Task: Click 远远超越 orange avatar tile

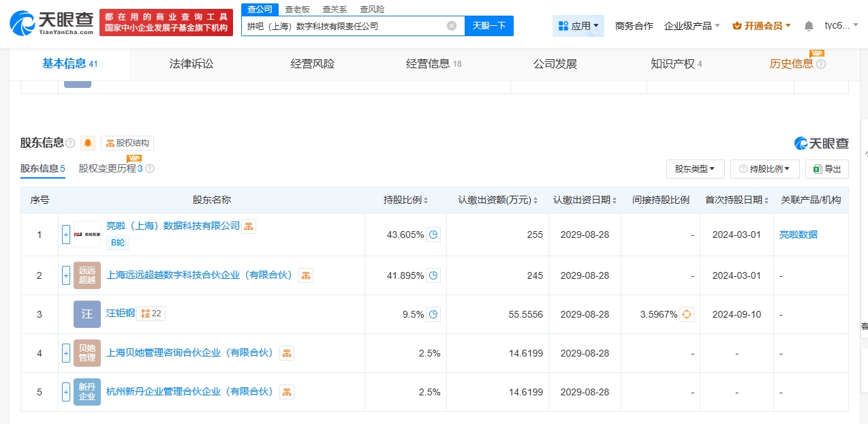Action: [87, 275]
